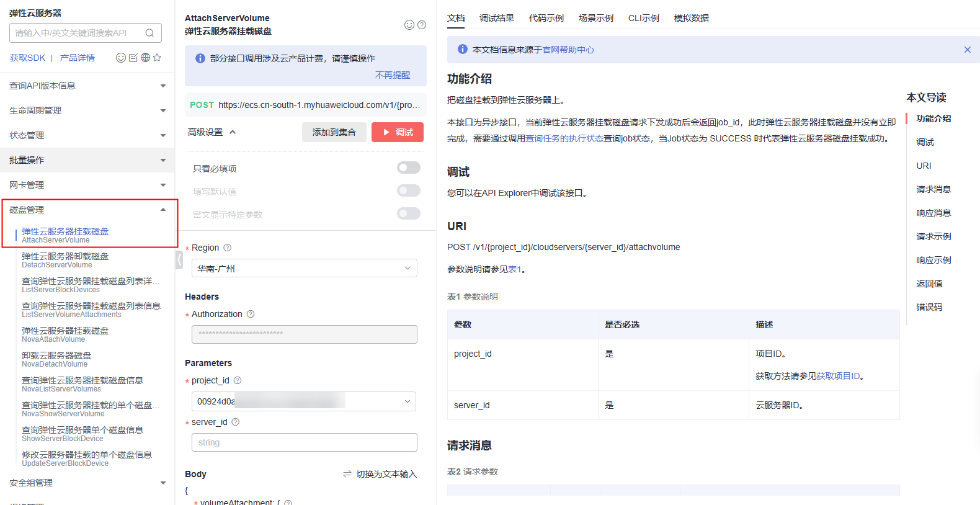Select NovaAttachVolume API item
Viewport: 980px width, 505px height.
click(65, 334)
